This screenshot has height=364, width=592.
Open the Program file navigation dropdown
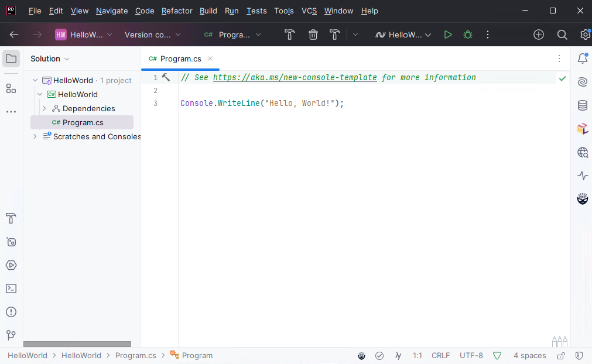(x=232, y=35)
